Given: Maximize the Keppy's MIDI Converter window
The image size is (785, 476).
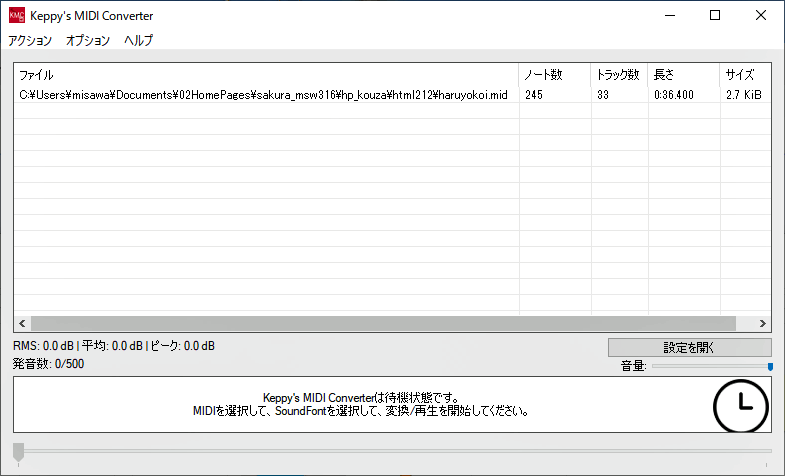Looking at the screenshot, I should [715, 16].
